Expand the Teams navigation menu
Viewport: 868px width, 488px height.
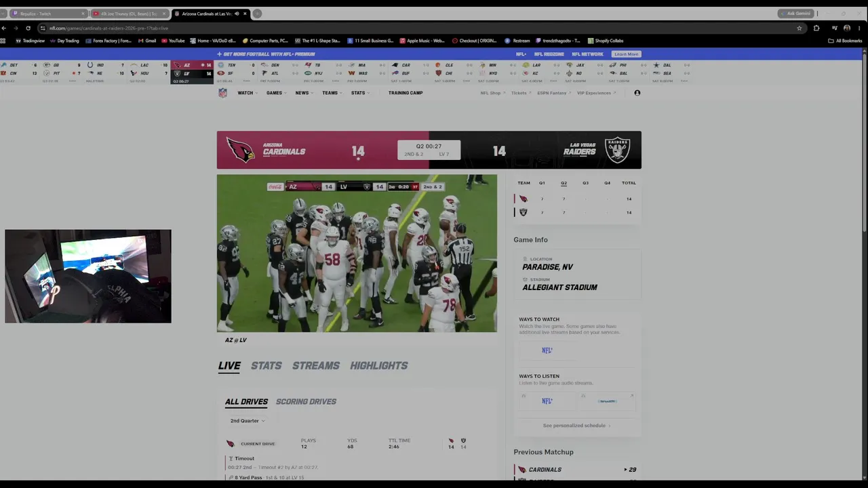point(332,93)
